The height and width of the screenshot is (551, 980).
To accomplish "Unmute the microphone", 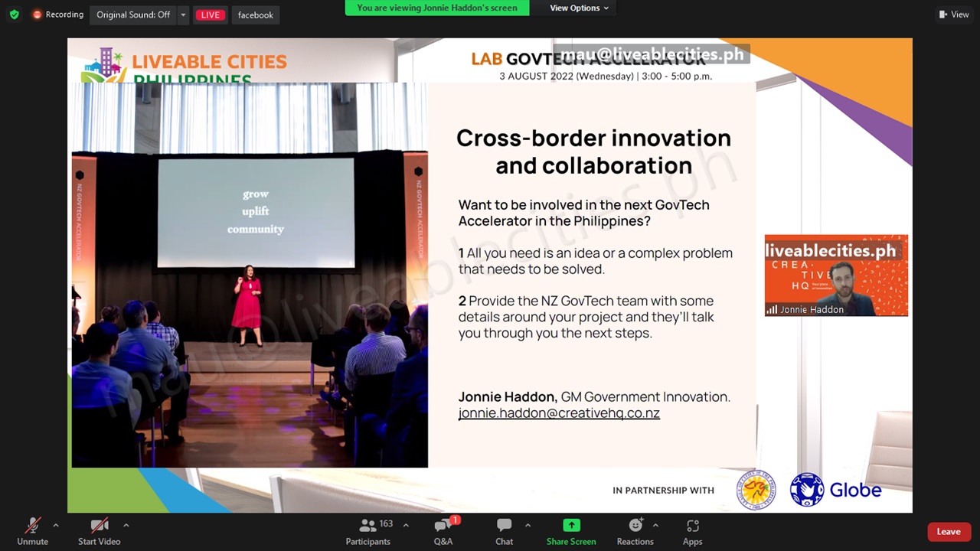I will [x=32, y=532].
